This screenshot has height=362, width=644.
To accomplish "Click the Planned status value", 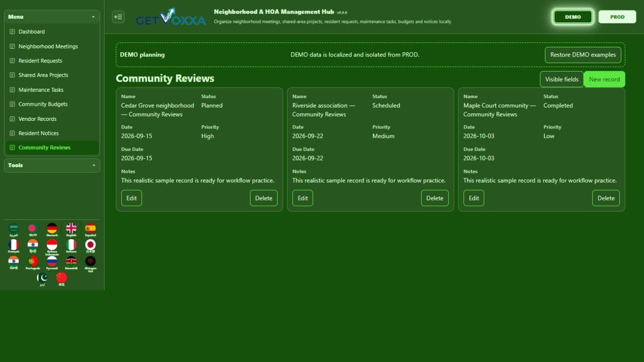I will click(x=212, y=106).
